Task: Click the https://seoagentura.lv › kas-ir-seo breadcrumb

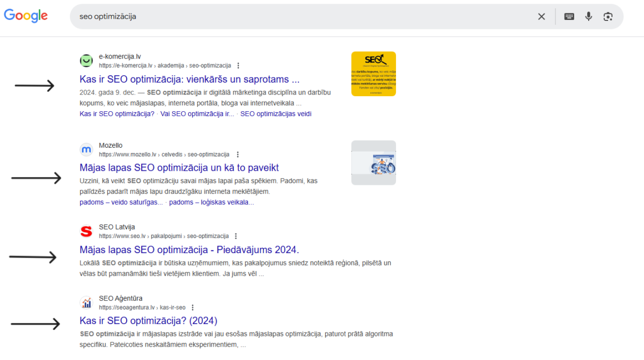Action: click(x=142, y=307)
